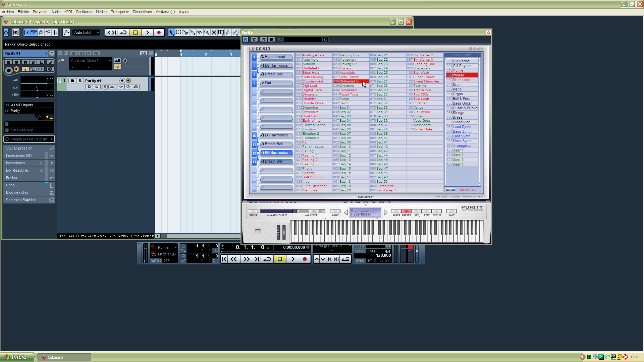
Task: Toggle Read automation on Purity 01 track
Action: (x=89, y=87)
